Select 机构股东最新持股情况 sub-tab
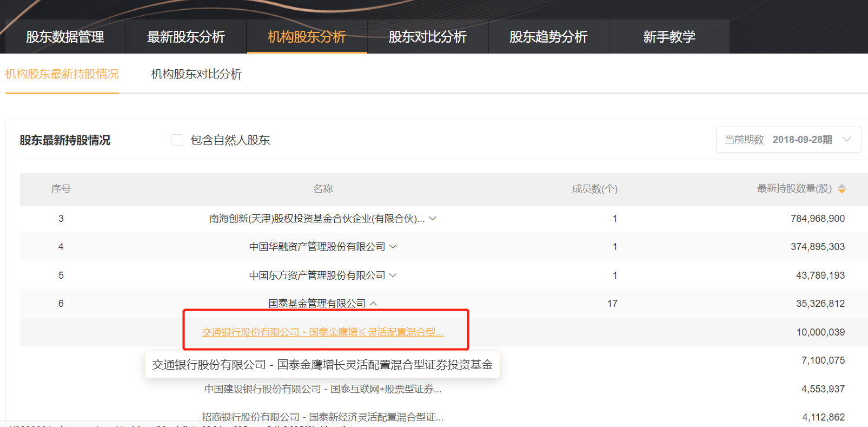Viewport: 868px width, 427px height. pyautogui.click(x=62, y=74)
